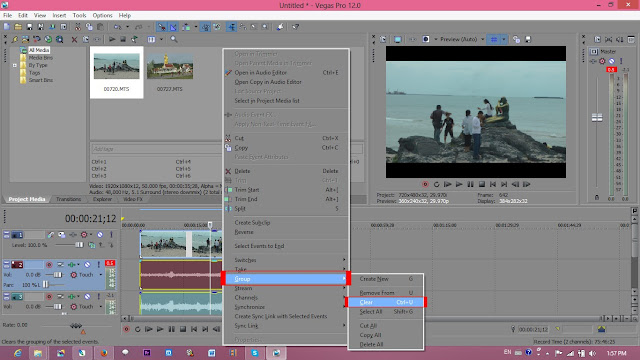Open the Project Media Views dropdown arrow
640x360 pixels.
tap(161, 40)
